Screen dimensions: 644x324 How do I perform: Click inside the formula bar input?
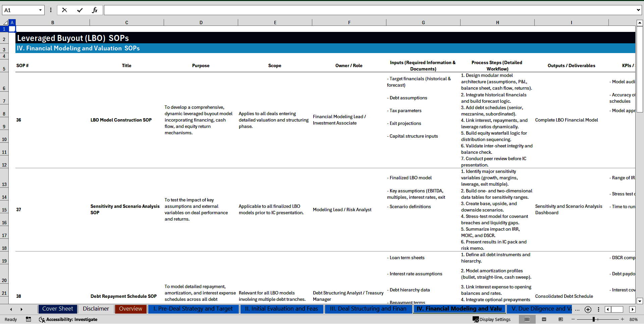tap(369, 10)
